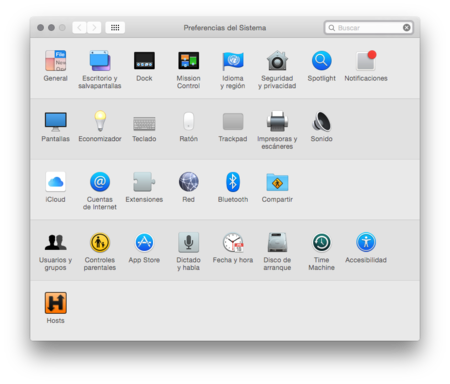
Task: Close the Preferencias del Sistema window
Action: (x=41, y=28)
